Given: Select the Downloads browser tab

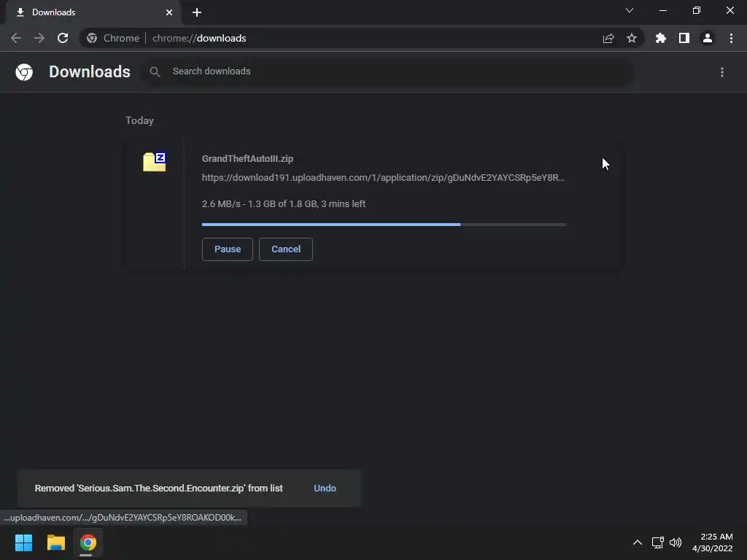Looking at the screenshot, I should point(93,12).
